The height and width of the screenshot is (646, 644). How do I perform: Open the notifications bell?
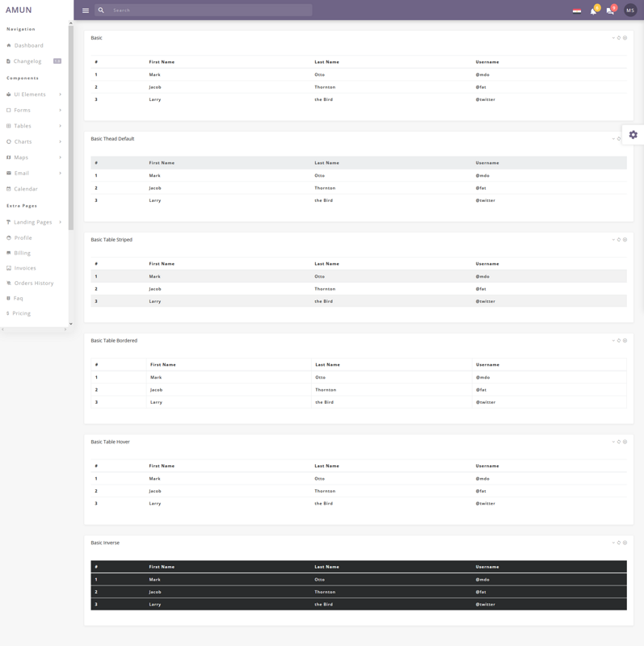pos(593,10)
